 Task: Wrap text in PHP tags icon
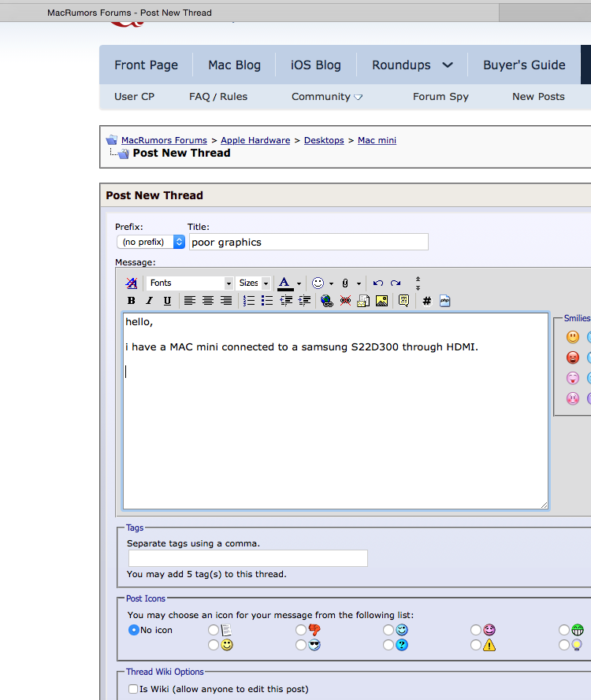coord(445,301)
